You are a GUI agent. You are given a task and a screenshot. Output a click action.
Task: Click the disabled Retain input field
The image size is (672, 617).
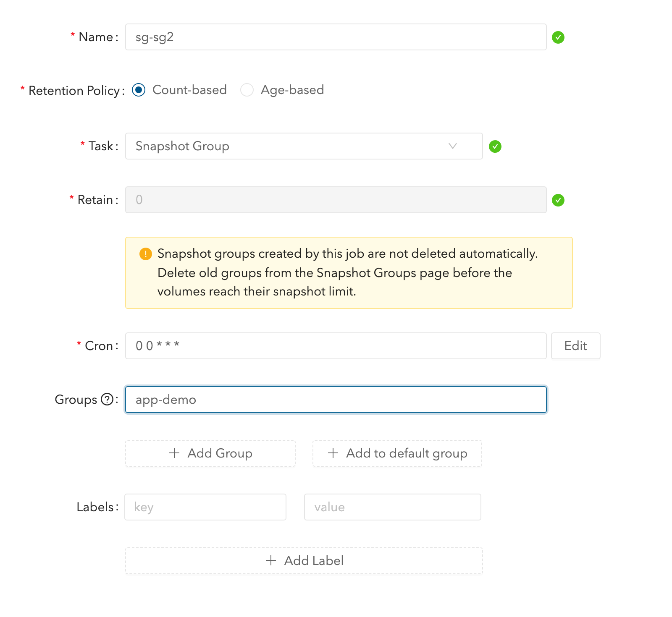tap(336, 200)
